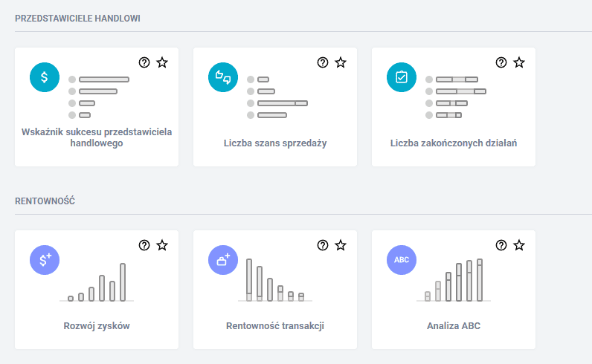Open the Analiza ABC report title
The height and width of the screenshot is (364, 592).
click(x=454, y=326)
